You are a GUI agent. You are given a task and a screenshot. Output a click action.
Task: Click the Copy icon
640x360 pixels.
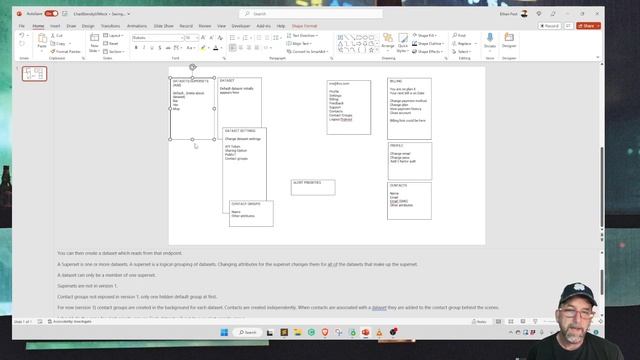(53, 43)
